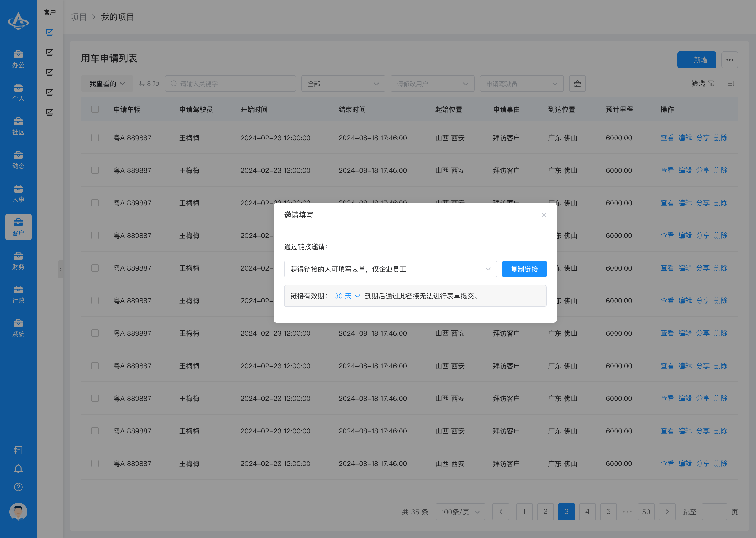Click the notebook log icon above the bell
The height and width of the screenshot is (538, 756).
tap(18, 450)
